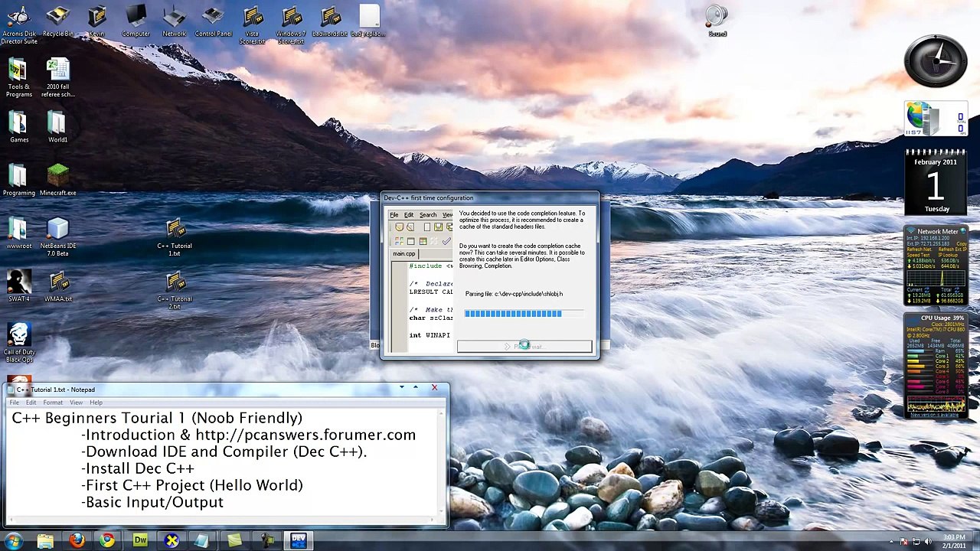This screenshot has width=980, height=551.
Task: Click the cache parsing progress bar
Action: pos(524,314)
